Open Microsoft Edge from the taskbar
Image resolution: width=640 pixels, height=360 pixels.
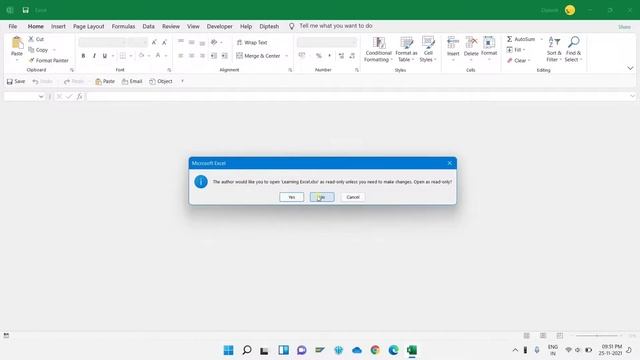tap(393, 350)
